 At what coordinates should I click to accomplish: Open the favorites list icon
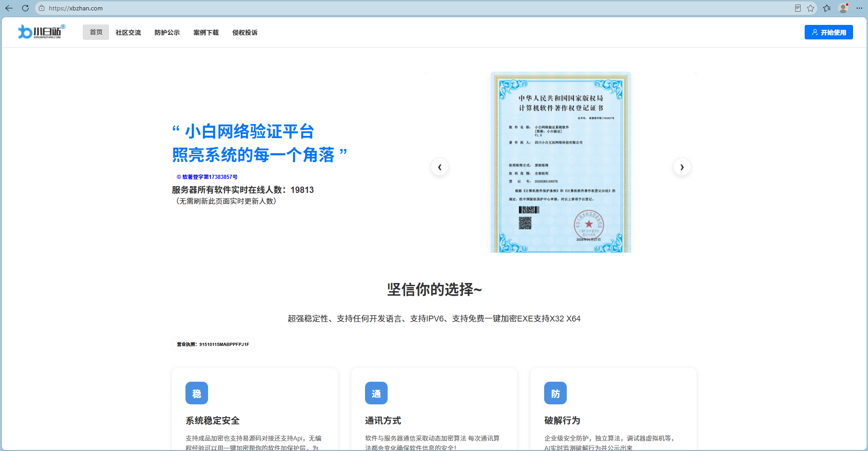click(x=827, y=8)
